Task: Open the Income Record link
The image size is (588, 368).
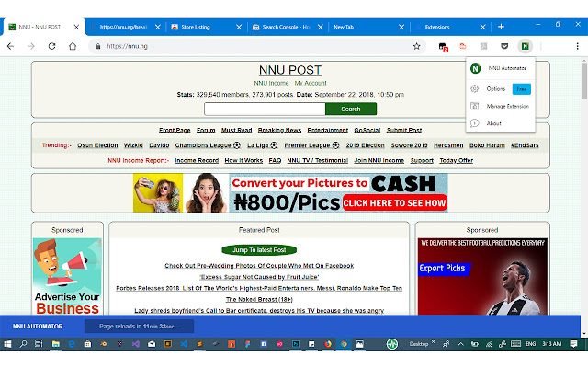Action: (x=197, y=161)
